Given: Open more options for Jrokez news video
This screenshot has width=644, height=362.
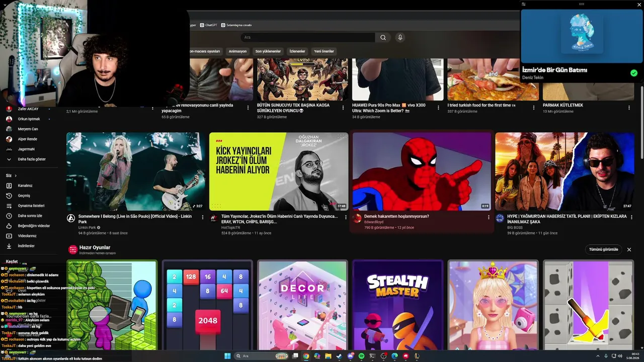Looking at the screenshot, I should click(346, 217).
